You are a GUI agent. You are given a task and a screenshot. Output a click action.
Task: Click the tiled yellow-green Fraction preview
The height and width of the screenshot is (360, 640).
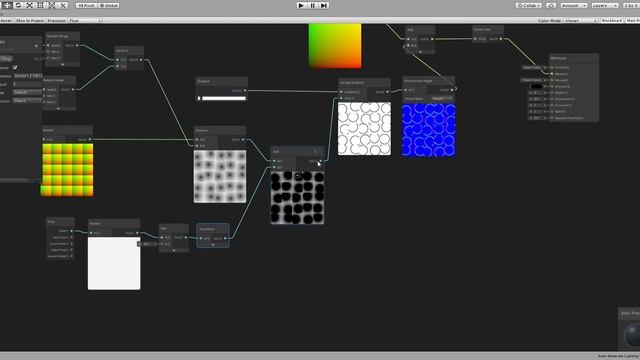[67, 170]
